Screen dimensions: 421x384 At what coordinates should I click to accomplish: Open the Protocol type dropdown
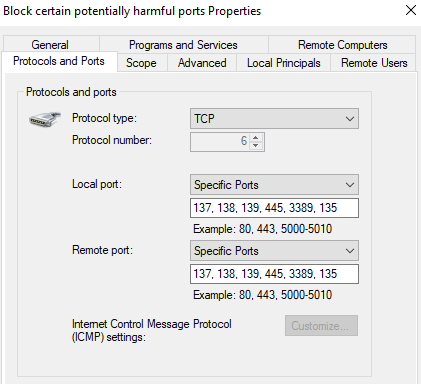274,118
